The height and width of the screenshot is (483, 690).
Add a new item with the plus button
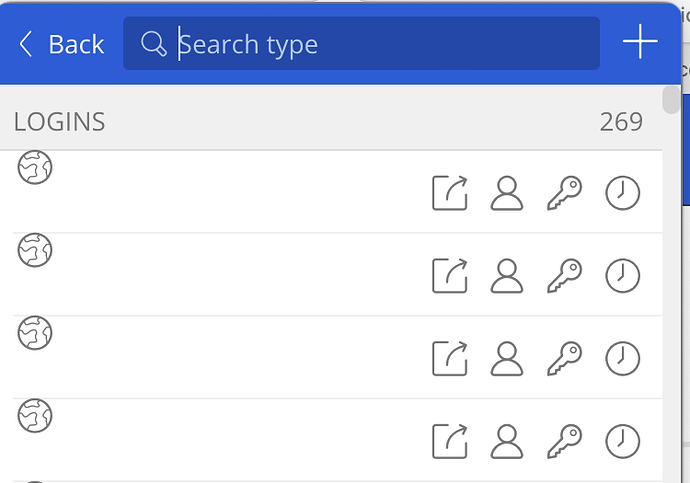[640, 42]
